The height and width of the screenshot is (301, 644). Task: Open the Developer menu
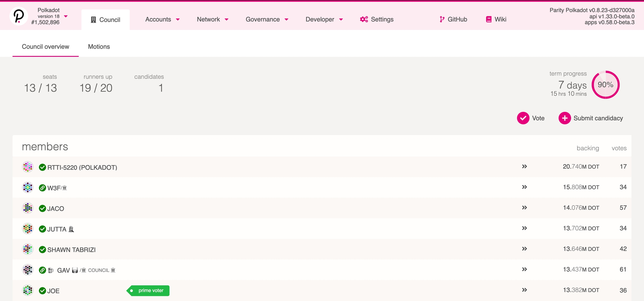click(x=324, y=19)
